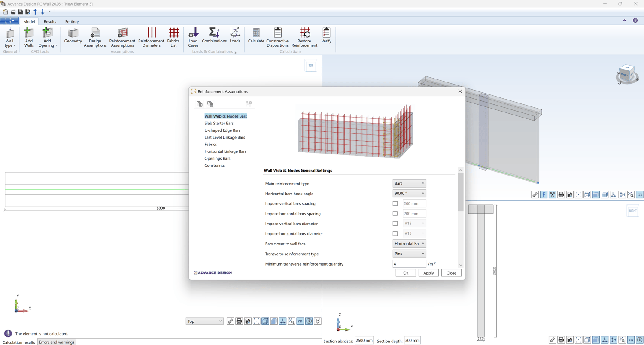Click the open file icon in quick access toolbar
The image size is (644, 345).
[x=13, y=12]
